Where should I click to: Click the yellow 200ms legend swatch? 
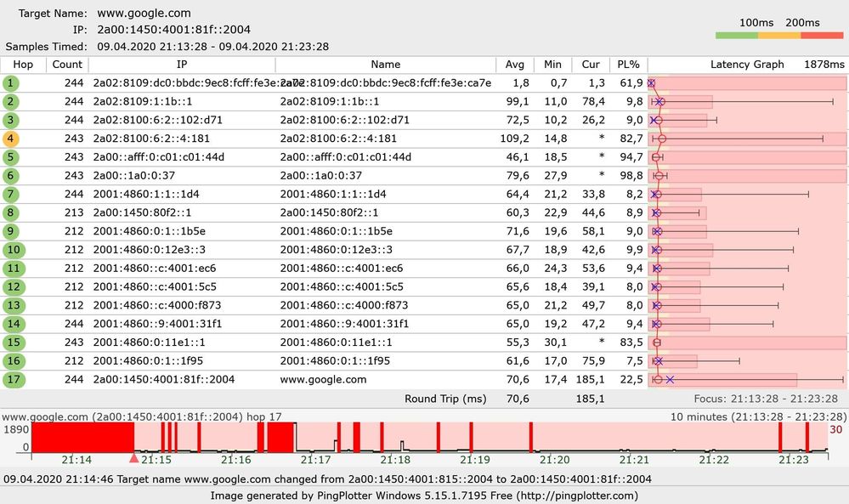pos(779,36)
